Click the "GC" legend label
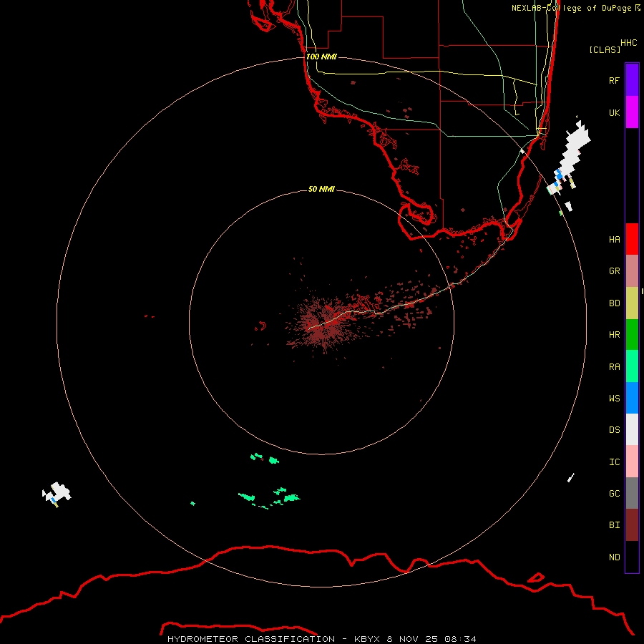644x644 pixels. point(614,494)
